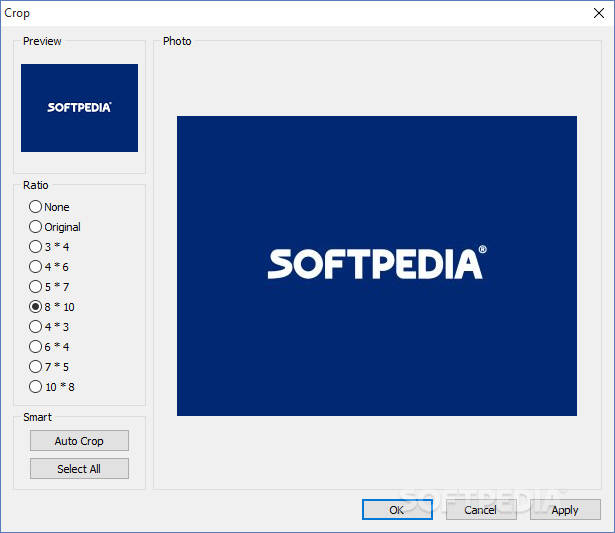Viewport: 615px width, 533px height.
Task: Pick the 4 * 6 ratio option
Action: (49, 267)
